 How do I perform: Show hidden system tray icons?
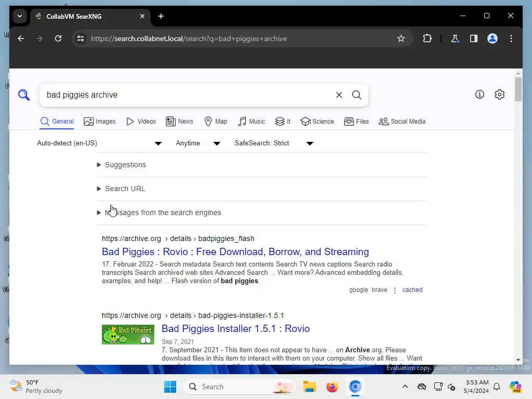click(x=405, y=387)
